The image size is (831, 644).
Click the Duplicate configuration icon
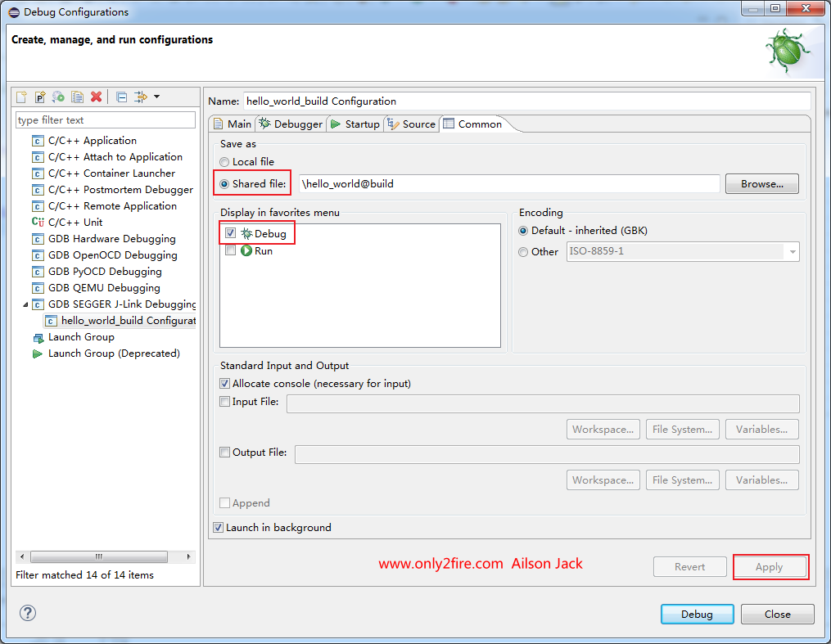pyautogui.click(x=78, y=97)
